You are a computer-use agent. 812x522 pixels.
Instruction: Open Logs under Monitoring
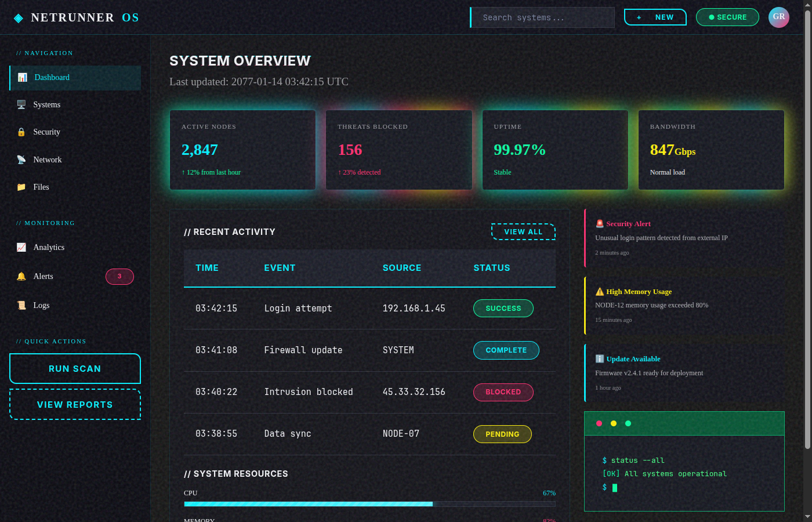pyautogui.click(x=75, y=305)
